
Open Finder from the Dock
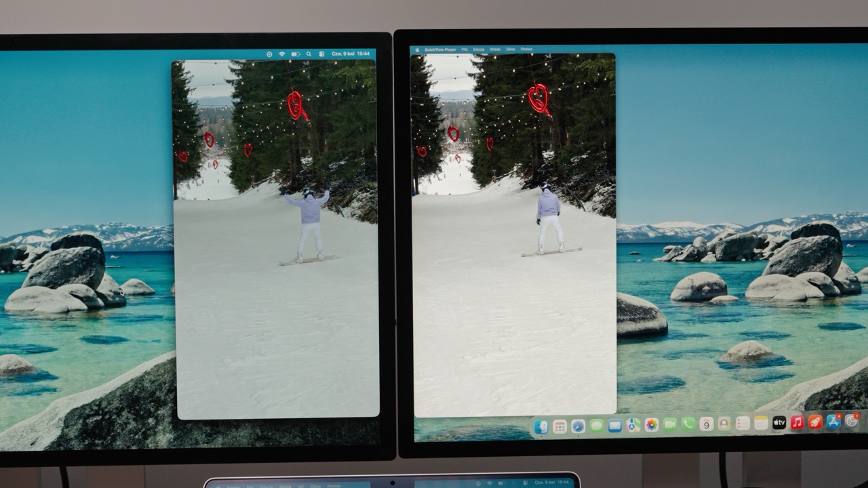(x=541, y=426)
